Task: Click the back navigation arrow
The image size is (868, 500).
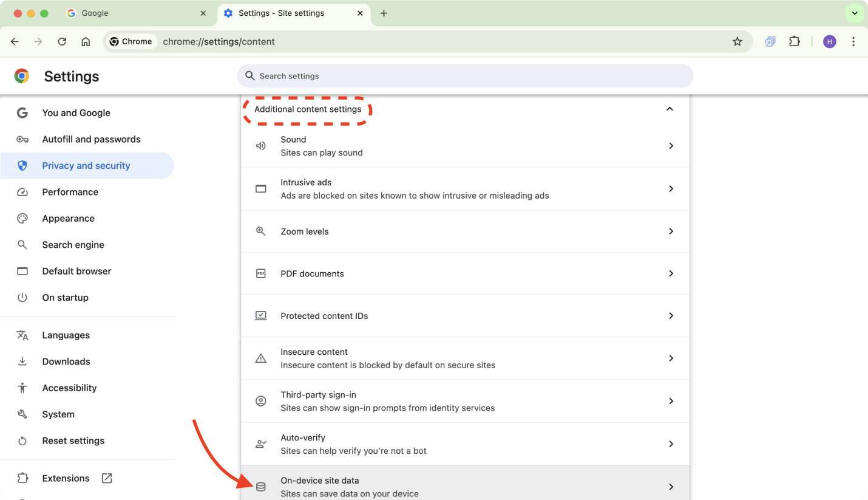Action: tap(15, 41)
